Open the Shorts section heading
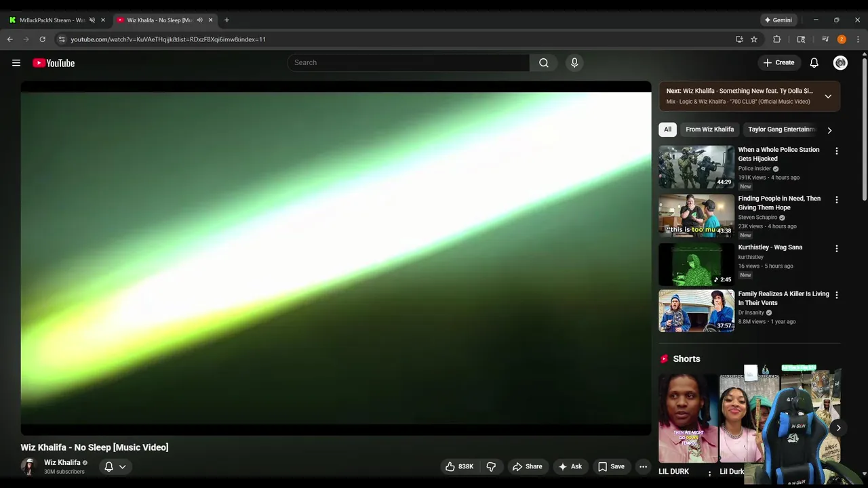The image size is (868, 488). pos(686,359)
